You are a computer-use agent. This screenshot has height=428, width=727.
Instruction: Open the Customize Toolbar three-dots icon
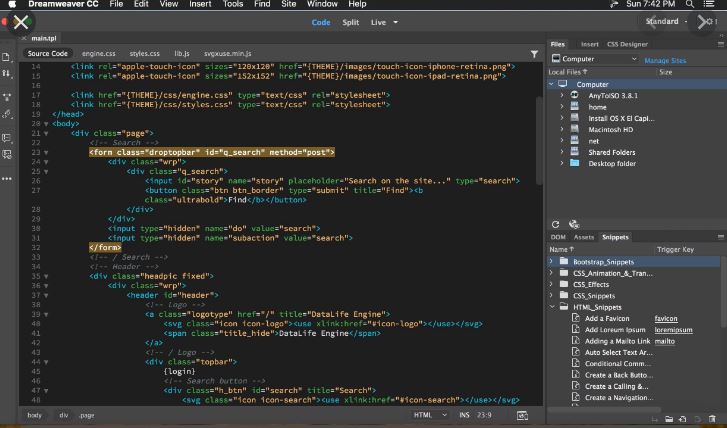[x=6, y=179]
